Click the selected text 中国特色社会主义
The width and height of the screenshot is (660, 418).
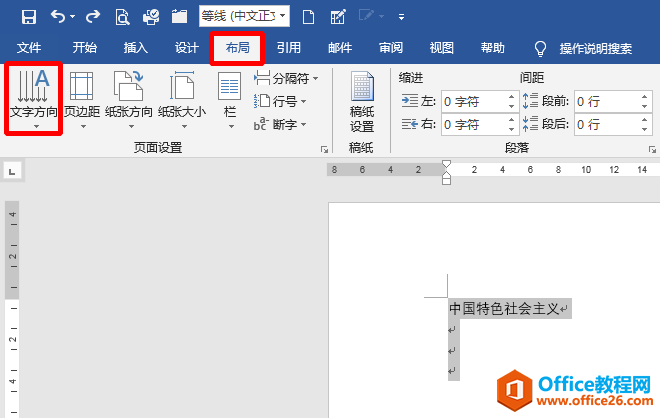pyautogui.click(x=504, y=309)
